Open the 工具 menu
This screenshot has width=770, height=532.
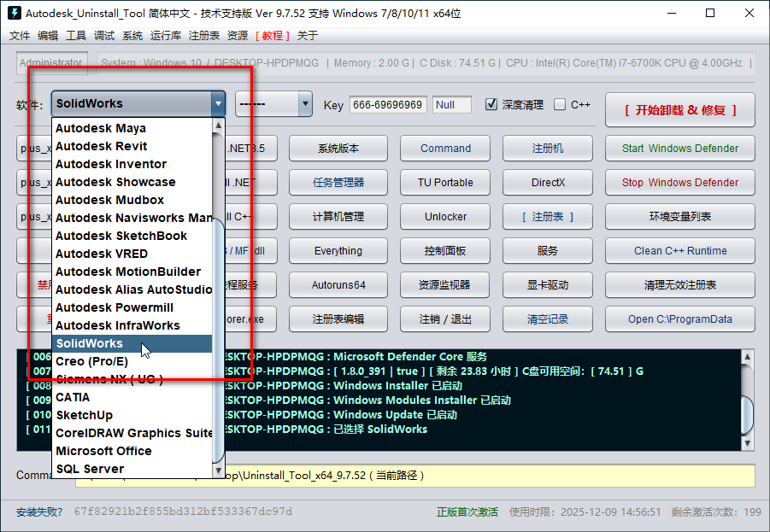[x=76, y=35]
